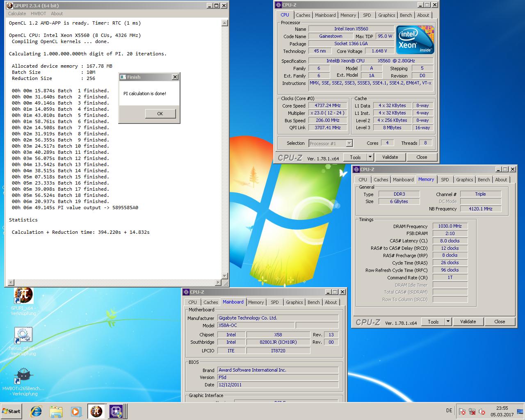Viewport: 525px width, 420px height.
Task: Switch to CPU-Z taskbar button
Action: [116, 411]
